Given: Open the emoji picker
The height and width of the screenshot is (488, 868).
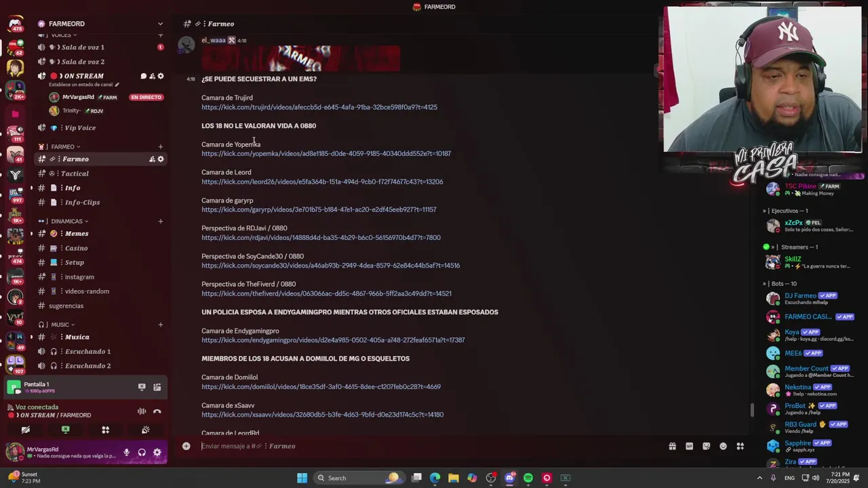Looking at the screenshot, I should (723, 446).
